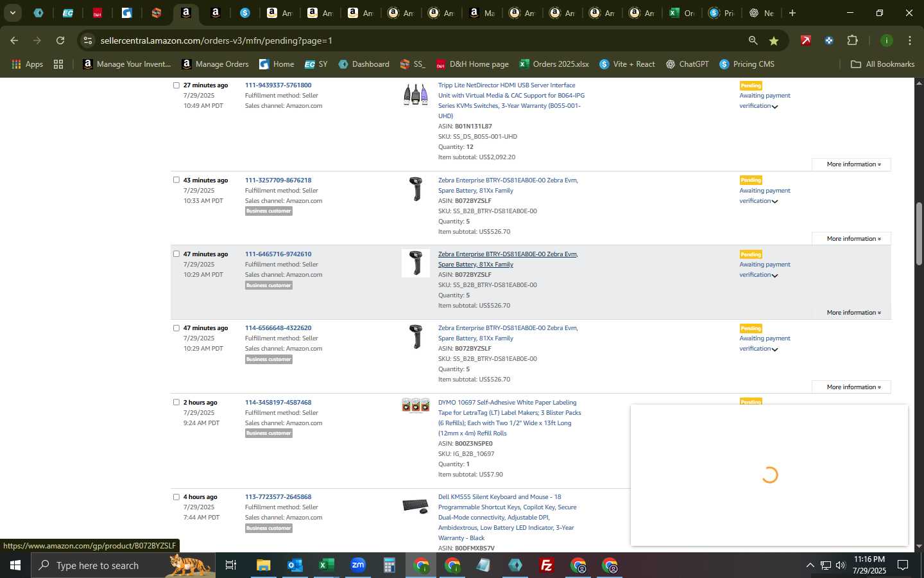Screen dimensions: 924x578
Task: Expand payment verification chevron for order 111-6465716-9742610
Action: [775, 276]
